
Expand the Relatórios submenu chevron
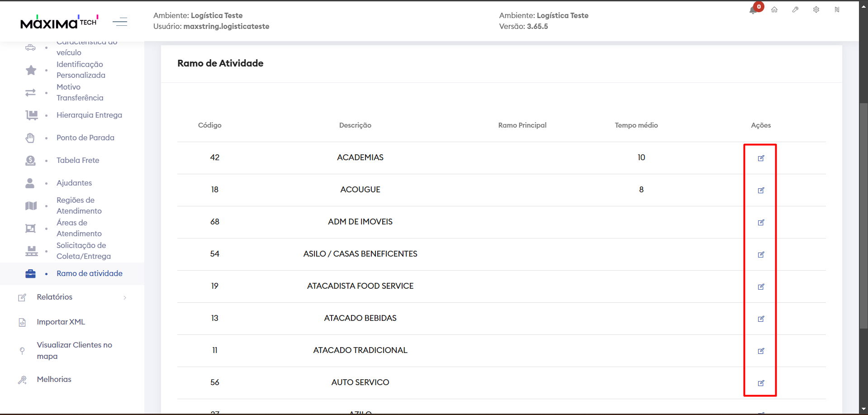[x=125, y=297]
